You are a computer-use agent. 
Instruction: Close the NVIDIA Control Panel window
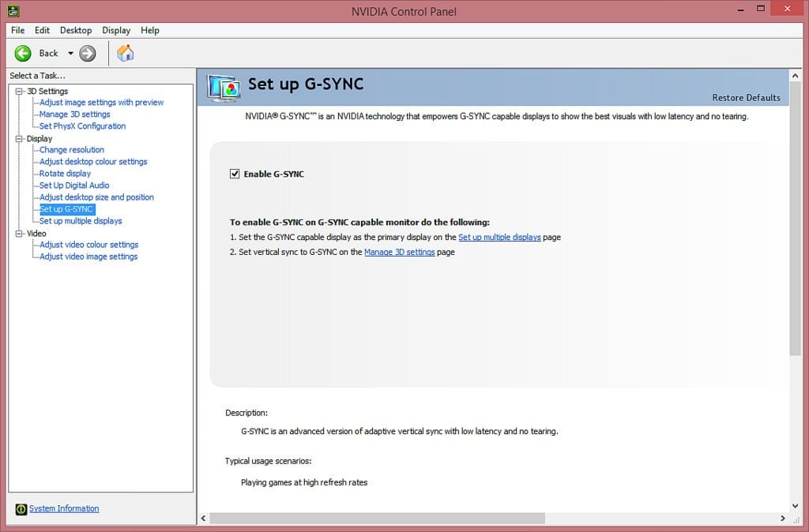788,8
